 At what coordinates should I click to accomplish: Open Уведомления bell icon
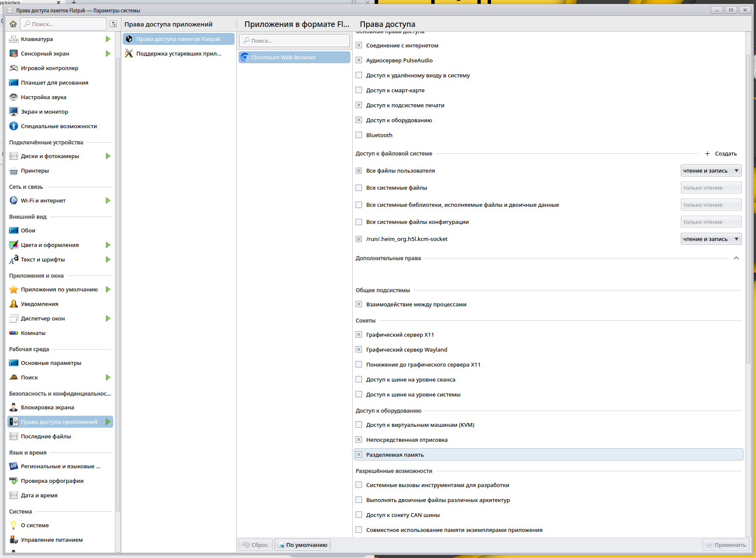[14, 304]
